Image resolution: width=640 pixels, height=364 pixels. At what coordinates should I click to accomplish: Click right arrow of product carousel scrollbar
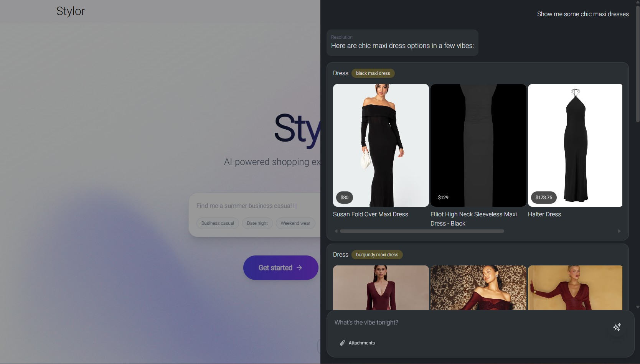(619, 231)
